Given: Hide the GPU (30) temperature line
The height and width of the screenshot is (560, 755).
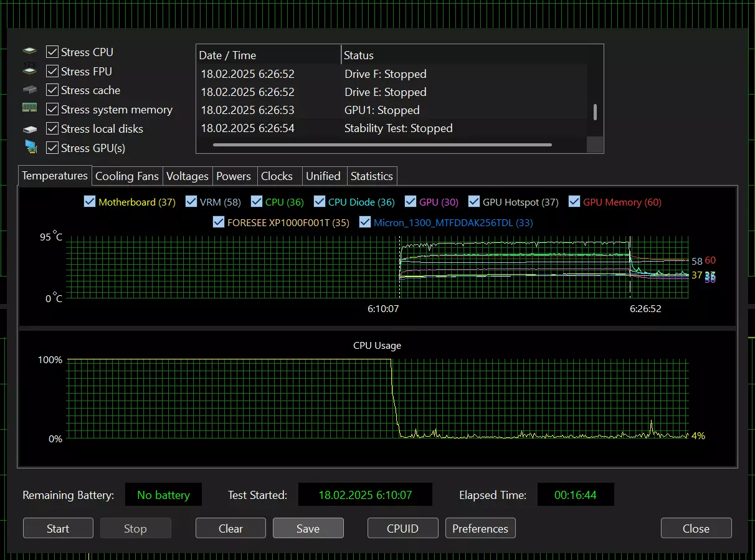Looking at the screenshot, I should (x=411, y=202).
